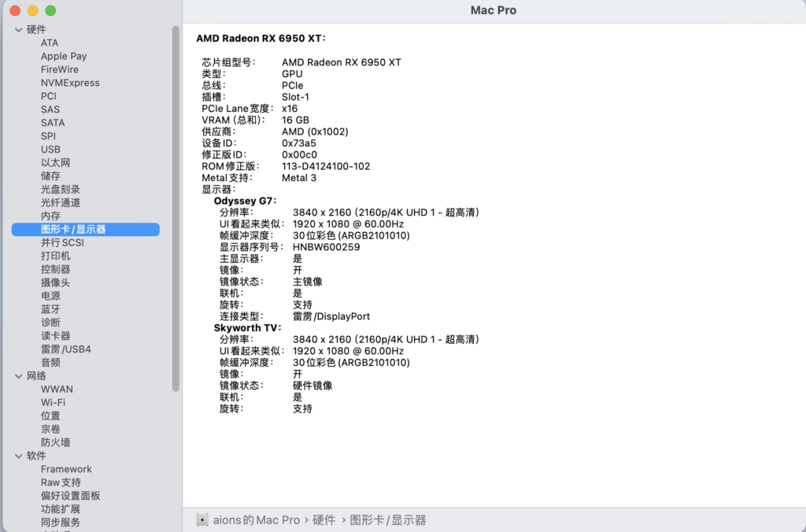Open Framework under the software section
Viewport: 806px width, 532px height.
[66, 469]
